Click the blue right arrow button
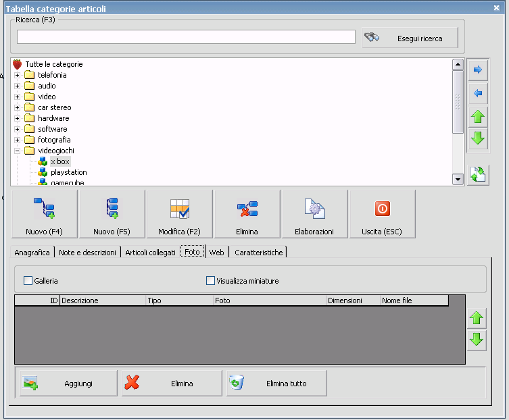The width and height of the screenshot is (509, 420). click(x=478, y=70)
